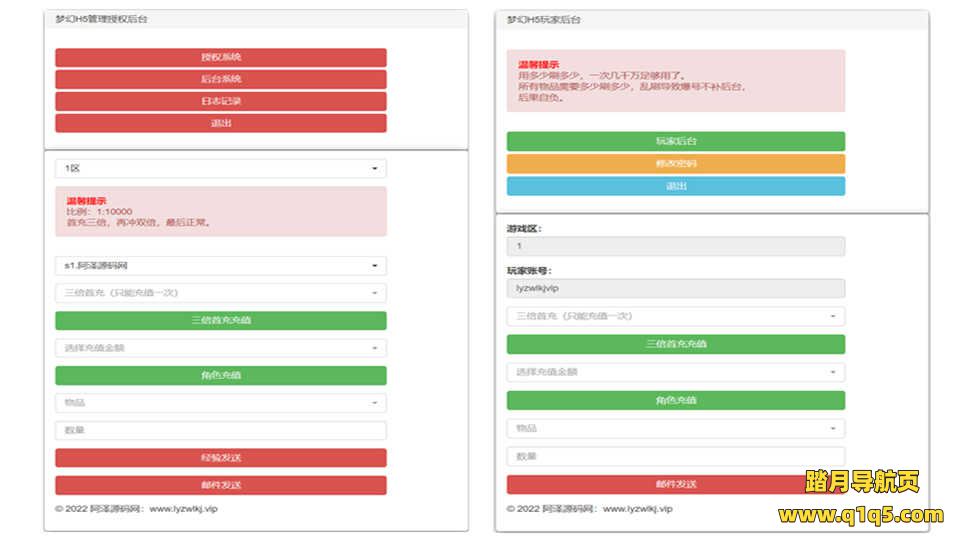The height and width of the screenshot is (540, 960).
Task: Click the green 玩家后台 button
Action: pos(675,142)
